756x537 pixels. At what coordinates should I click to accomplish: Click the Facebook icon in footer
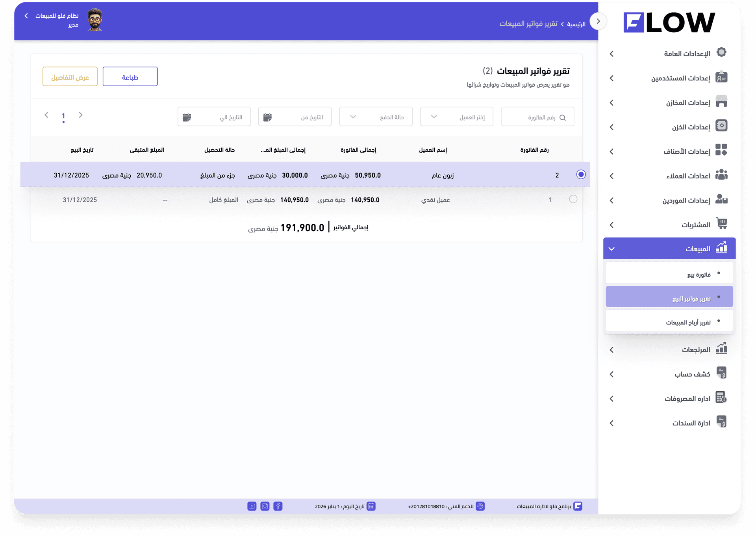click(x=278, y=506)
